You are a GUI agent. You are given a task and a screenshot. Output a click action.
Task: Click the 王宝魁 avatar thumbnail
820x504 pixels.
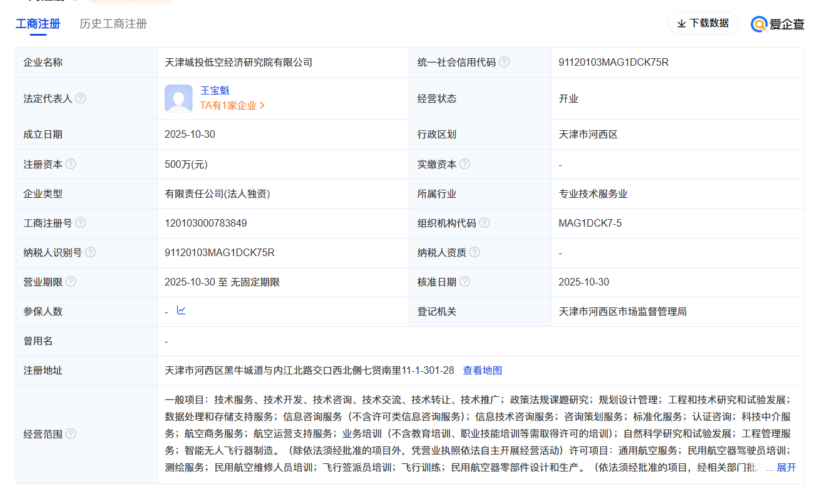(x=178, y=98)
